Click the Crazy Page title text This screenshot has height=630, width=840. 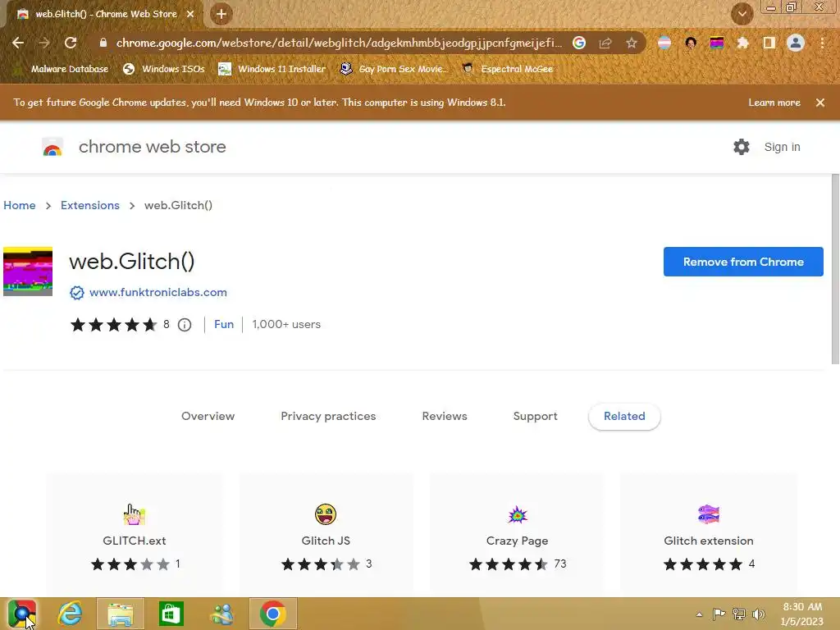(x=517, y=541)
